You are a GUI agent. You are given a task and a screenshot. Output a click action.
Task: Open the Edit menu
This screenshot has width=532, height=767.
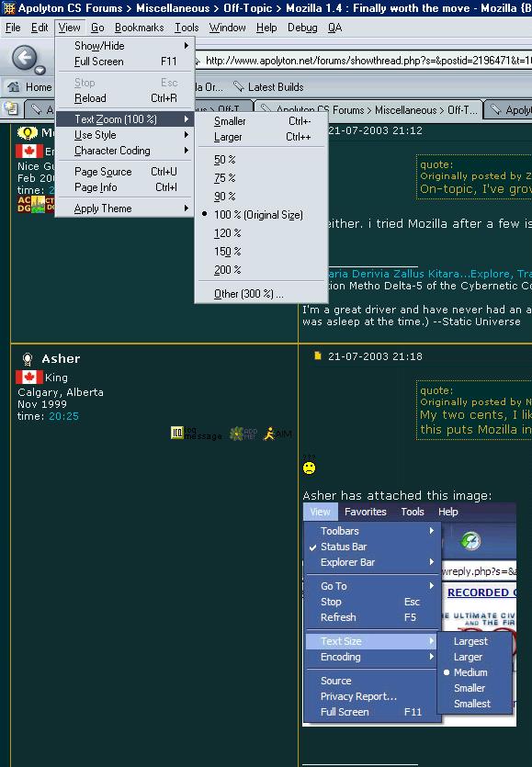[x=40, y=28]
